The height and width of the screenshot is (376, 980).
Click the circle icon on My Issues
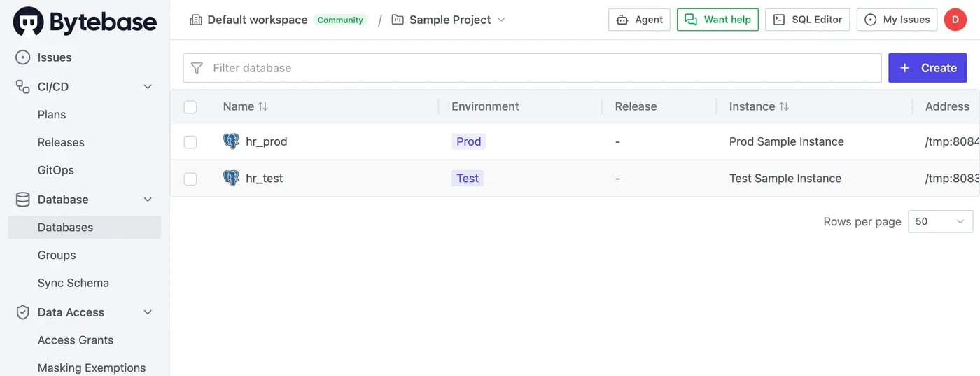[x=871, y=20]
